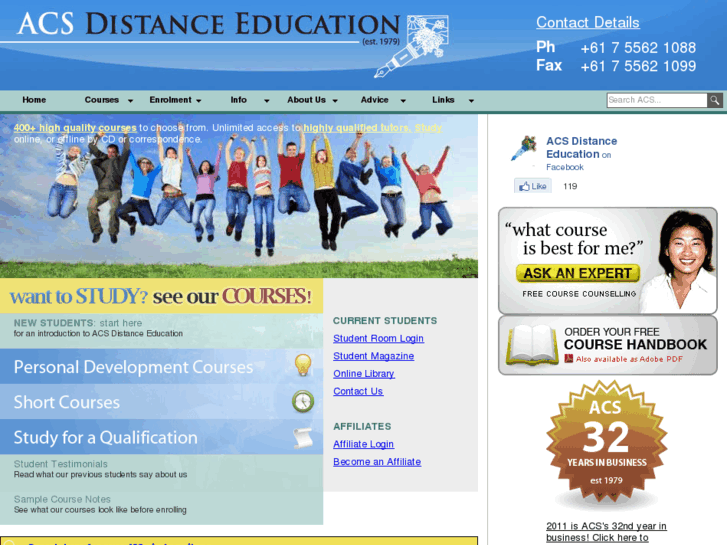Open the Home menu item
Screen dimensions: 727x545
click(34, 100)
